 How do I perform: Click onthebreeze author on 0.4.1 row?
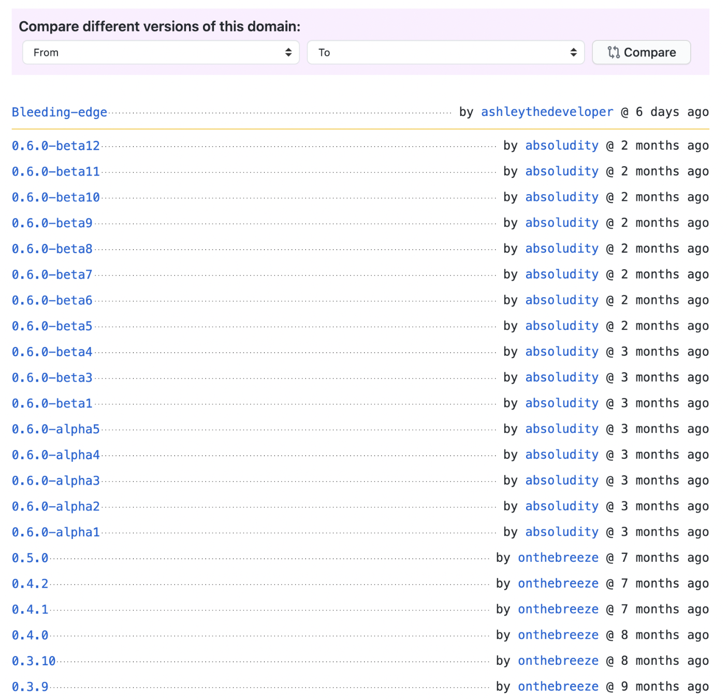[558, 609]
